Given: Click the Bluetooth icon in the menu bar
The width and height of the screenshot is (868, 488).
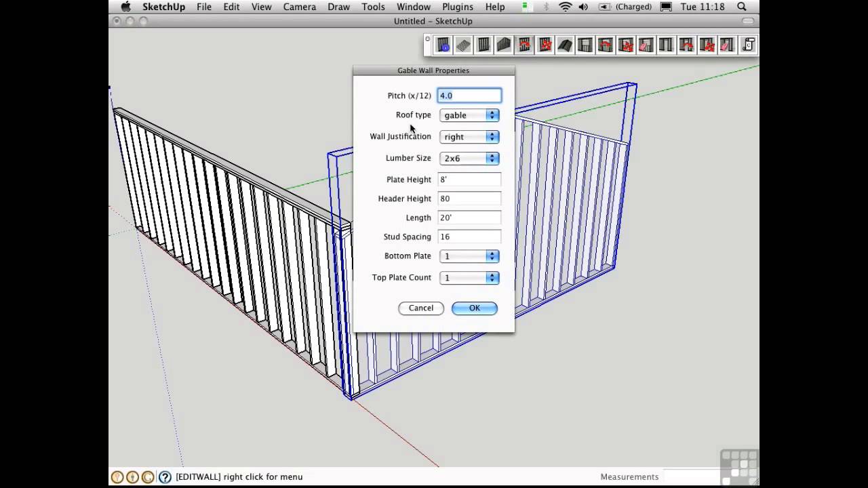Looking at the screenshot, I should click(x=546, y=7).
